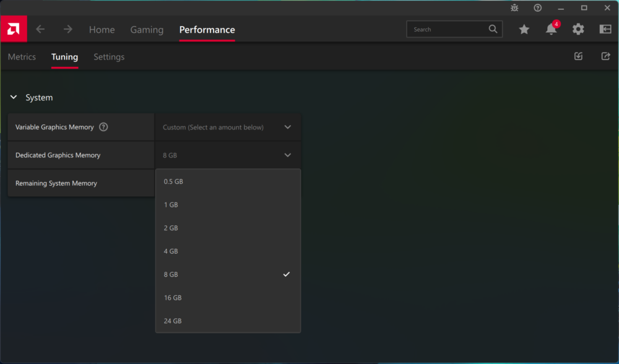This screenshot has width=619, height=364.
Task: Go back with the left arrow
Action: click(40, 29)
